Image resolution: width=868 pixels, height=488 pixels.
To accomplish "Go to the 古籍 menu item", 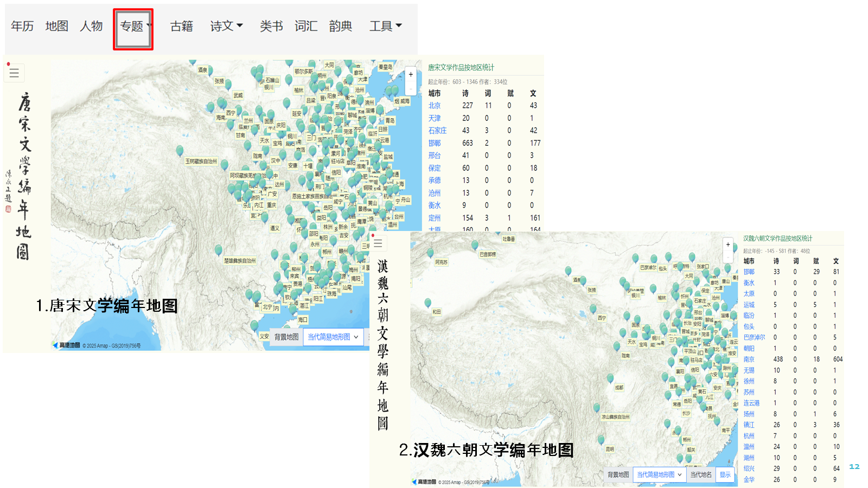I will tap(181, 26).
